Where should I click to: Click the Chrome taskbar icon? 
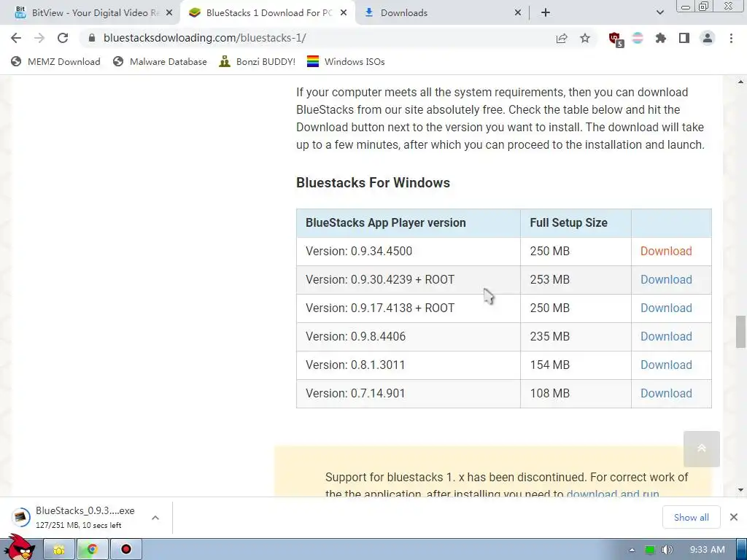93,550
